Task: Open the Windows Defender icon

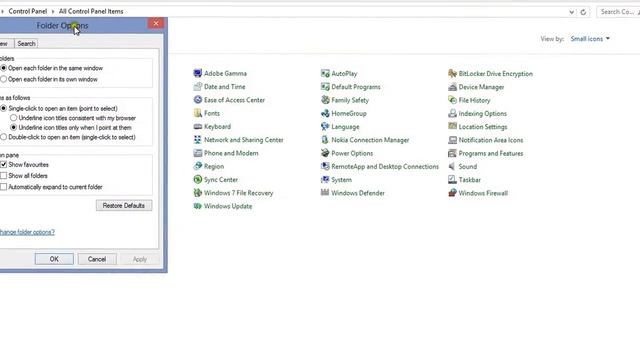Action: (x=325, y=193)
